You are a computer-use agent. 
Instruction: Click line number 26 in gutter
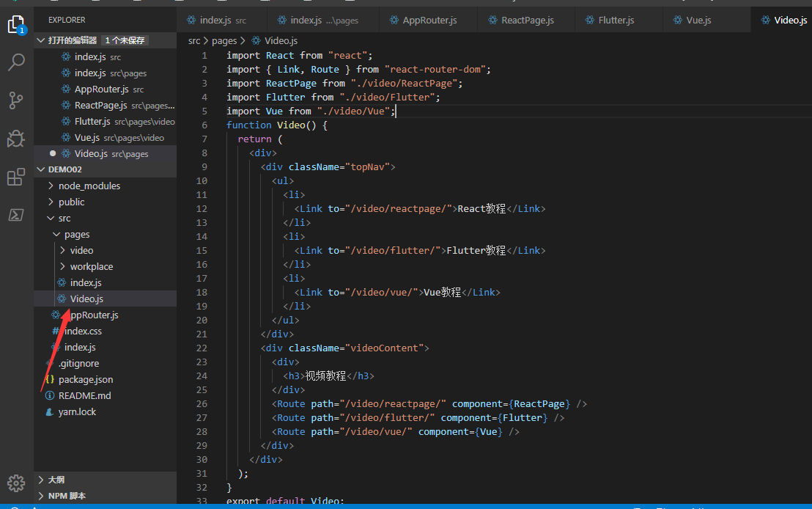point(202,403)
